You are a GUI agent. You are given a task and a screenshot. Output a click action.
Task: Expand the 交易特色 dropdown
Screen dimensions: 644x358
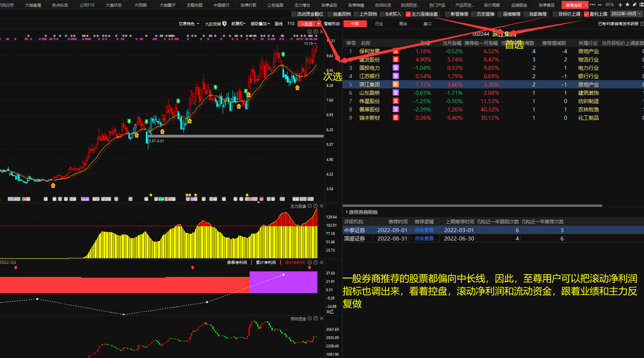tap(189, 24)
